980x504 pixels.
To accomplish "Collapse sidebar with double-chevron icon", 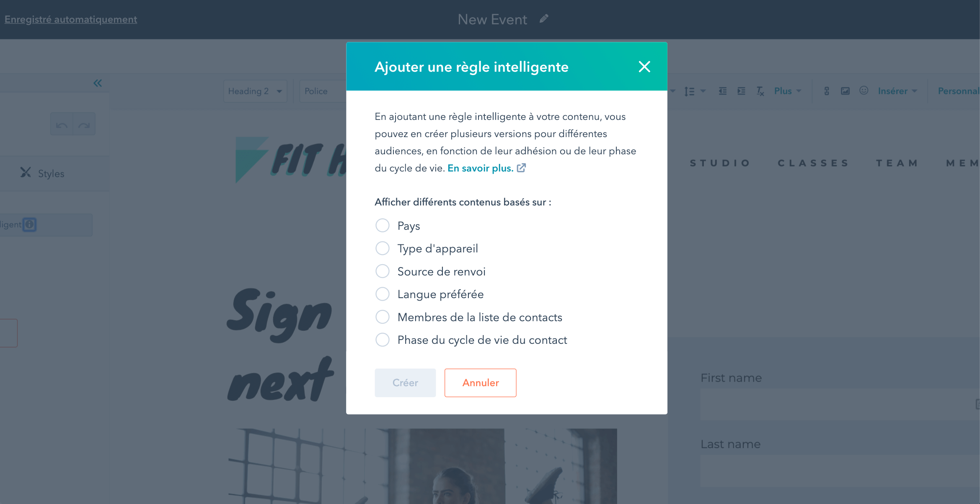I will 98,83.
